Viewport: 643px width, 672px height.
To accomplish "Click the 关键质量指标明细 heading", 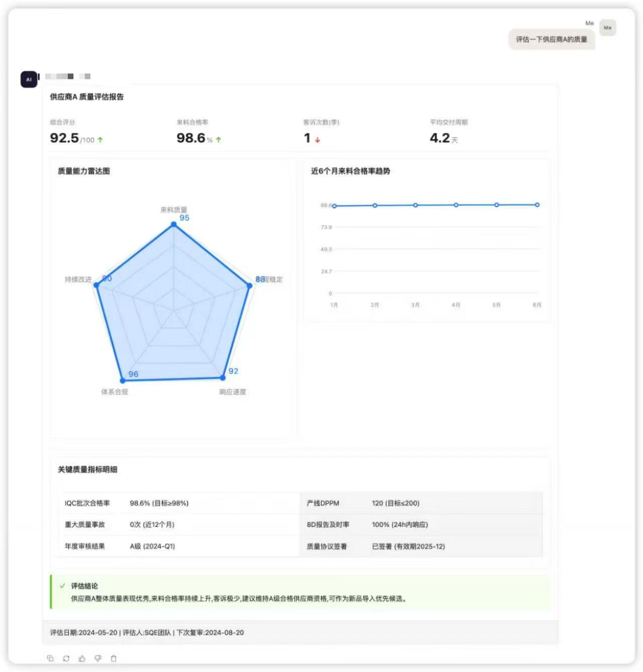I will click(x=87, y=469).
